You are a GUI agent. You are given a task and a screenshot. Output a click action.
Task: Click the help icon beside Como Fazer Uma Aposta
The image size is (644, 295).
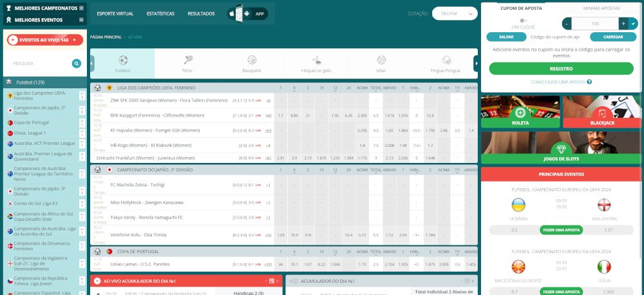589,82
